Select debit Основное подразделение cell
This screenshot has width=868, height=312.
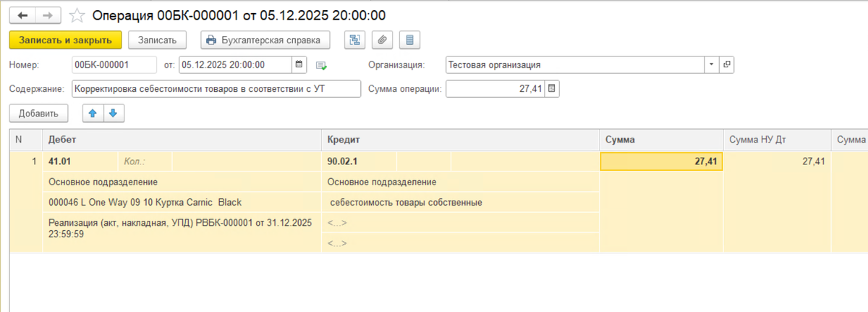pyautogui.click(x=182, y=182)
